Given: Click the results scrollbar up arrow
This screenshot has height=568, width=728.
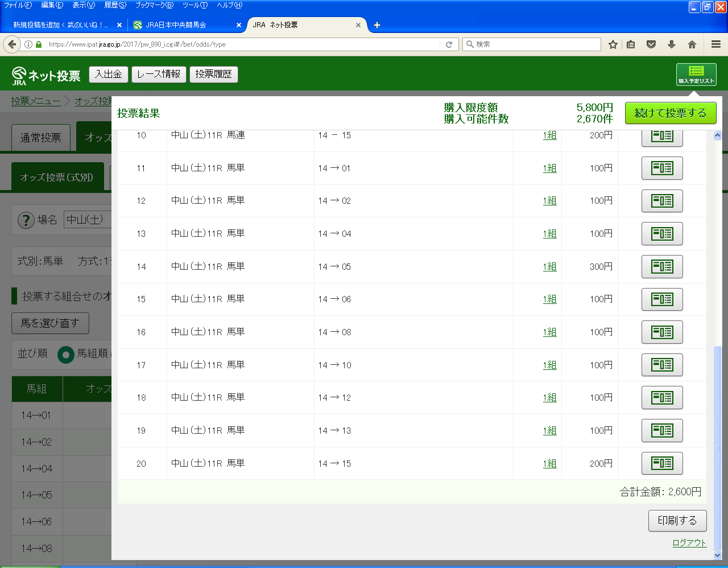Looking at the screenshot, I should (717, 135).
